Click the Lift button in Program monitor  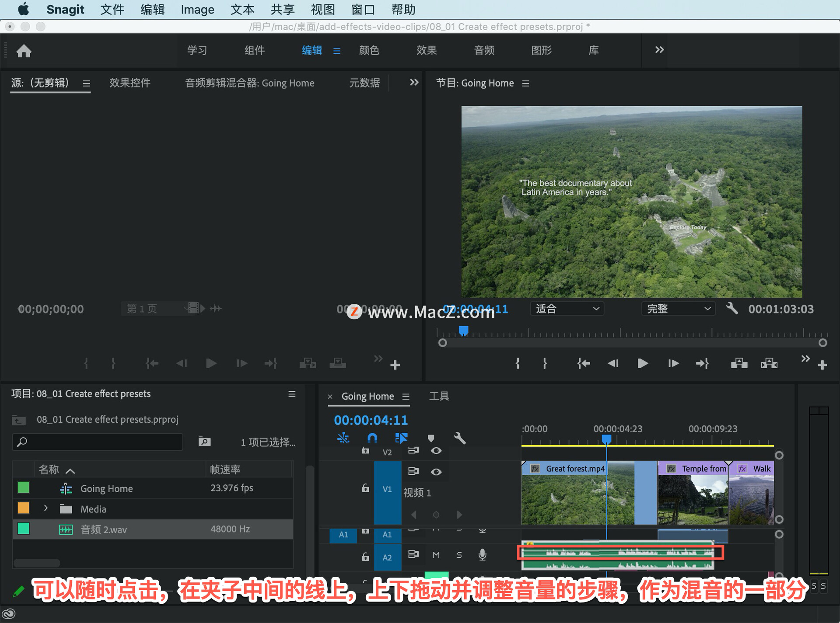[739, 363]
